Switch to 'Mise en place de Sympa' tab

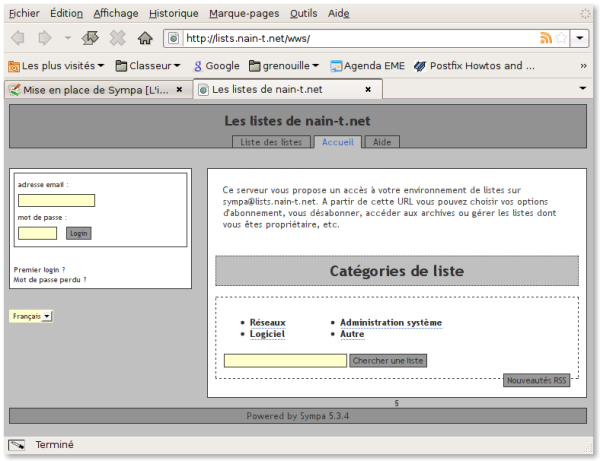95,89
